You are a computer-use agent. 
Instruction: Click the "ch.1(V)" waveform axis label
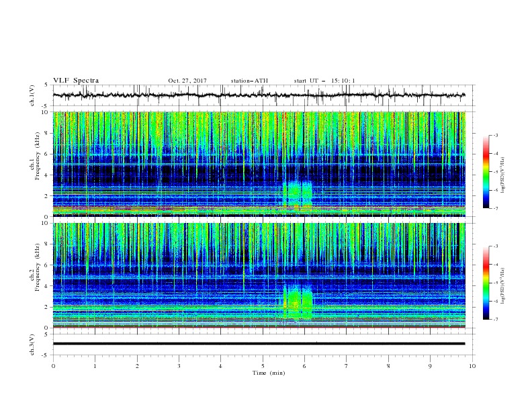point(32,95)
